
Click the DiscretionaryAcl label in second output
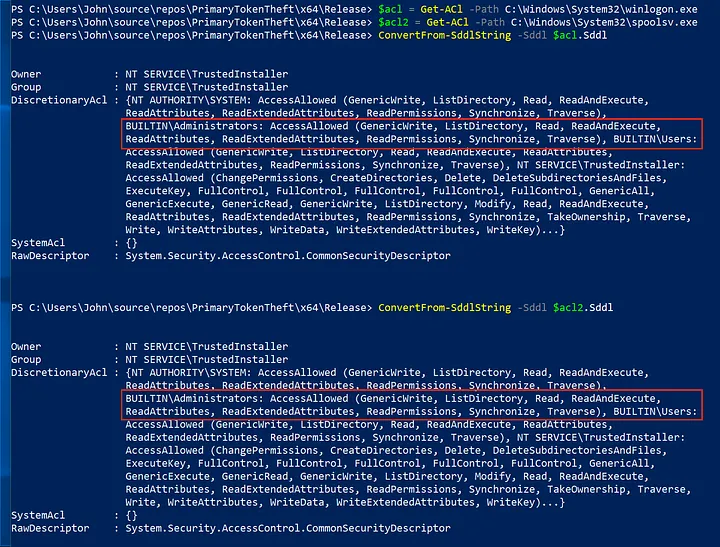[x=58, y=373]
